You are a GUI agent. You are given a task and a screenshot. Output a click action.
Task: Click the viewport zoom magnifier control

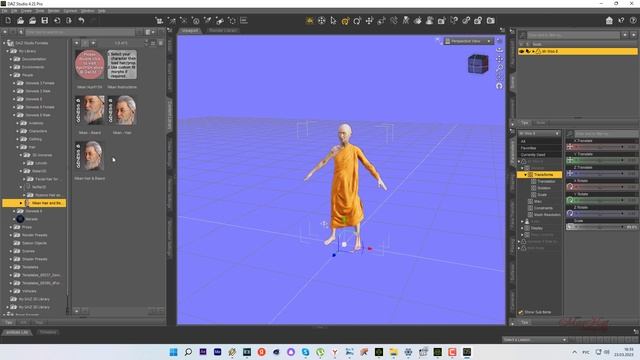[x=499, y=68]
